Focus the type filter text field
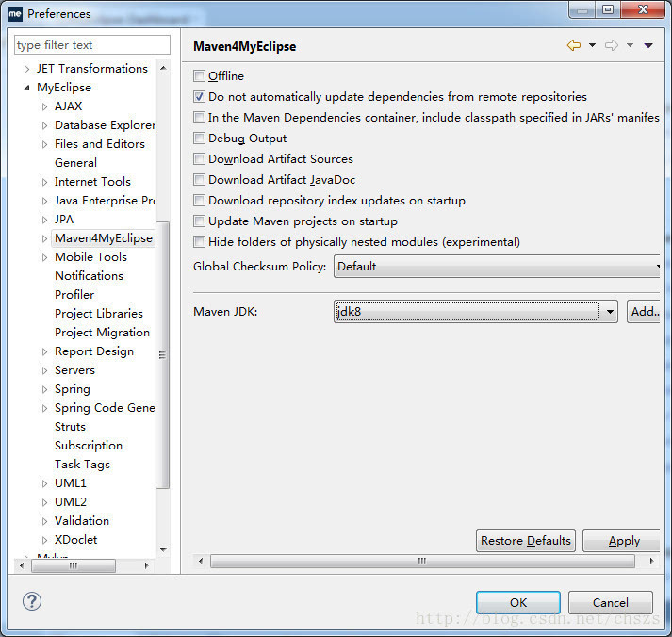672x637 pixels. click(92, 45)
